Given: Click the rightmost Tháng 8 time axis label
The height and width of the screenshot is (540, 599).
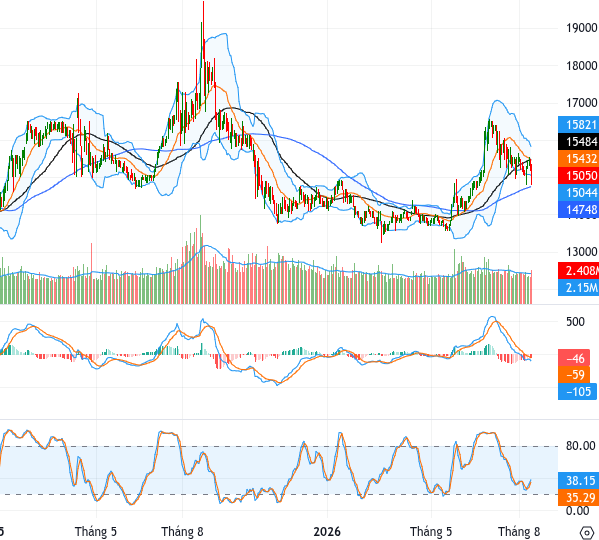Looking at the screenshot, I should coord(519,532).
